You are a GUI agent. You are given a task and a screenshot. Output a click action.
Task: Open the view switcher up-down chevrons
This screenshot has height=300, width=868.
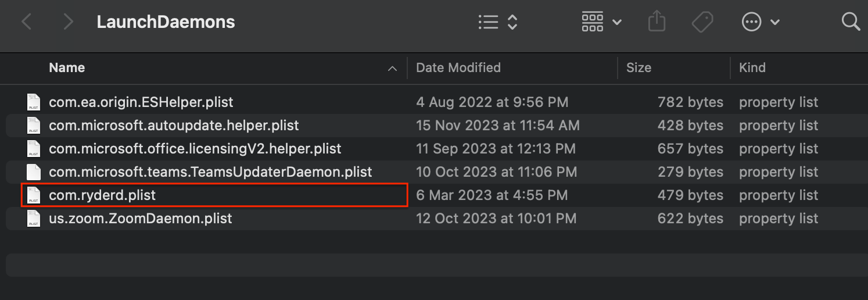[512, 22]
